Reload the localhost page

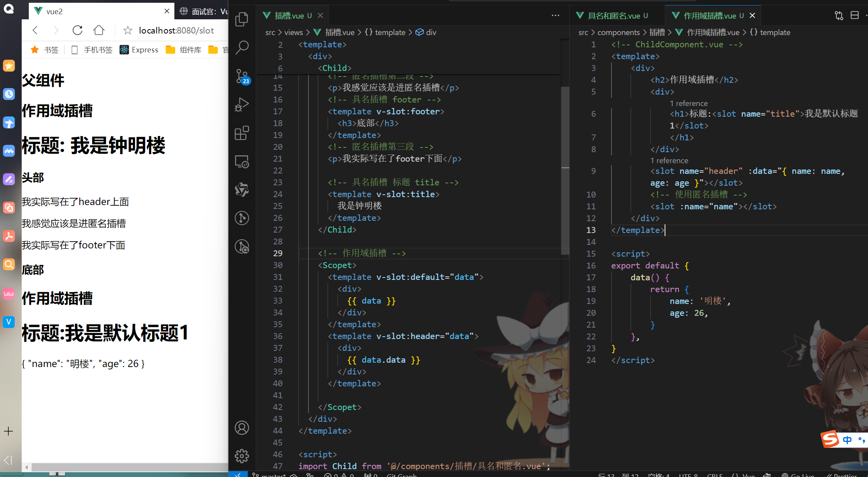77,30
